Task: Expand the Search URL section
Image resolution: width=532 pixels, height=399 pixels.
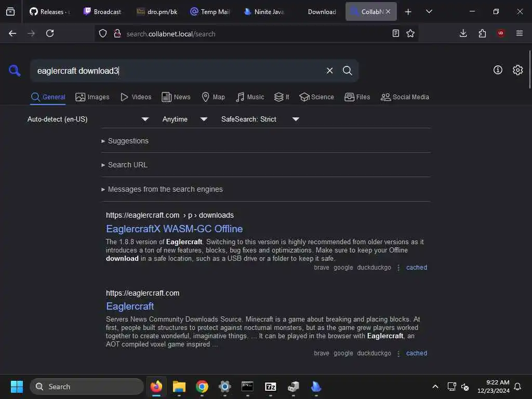Action: [124, 165]
